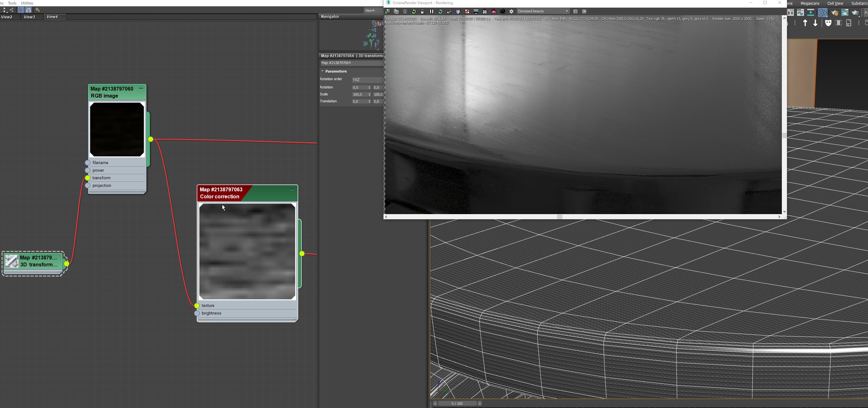Screen dimensions: 868x408
Task: Click the Octane aperture settings icon
Action: [511, 11]
